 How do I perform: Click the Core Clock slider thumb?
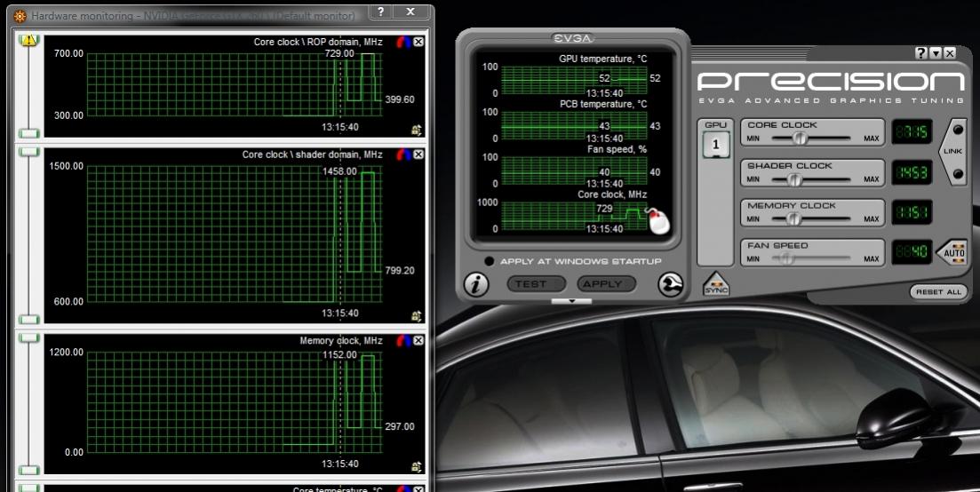[x=800, y=139]
